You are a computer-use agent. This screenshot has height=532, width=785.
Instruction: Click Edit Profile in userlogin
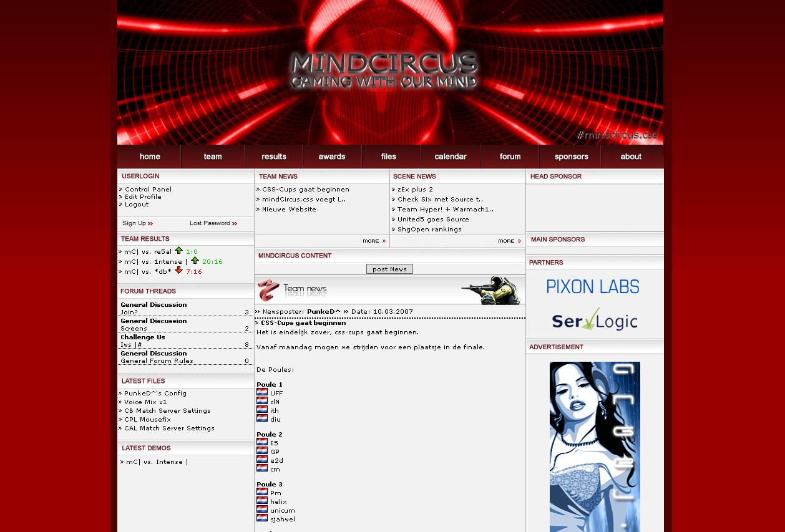point(143,197)
